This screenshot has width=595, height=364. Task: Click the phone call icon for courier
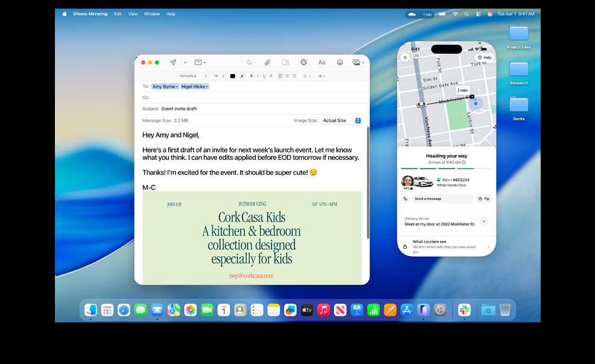406,198
